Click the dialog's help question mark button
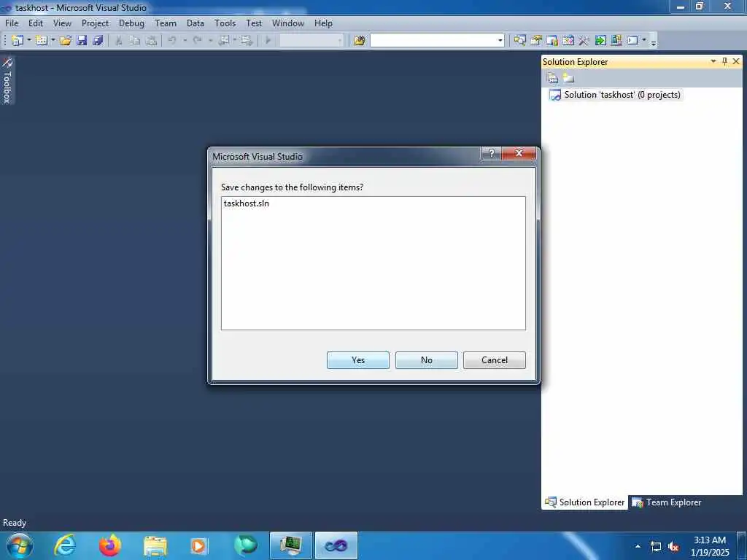 pos(491,153)
